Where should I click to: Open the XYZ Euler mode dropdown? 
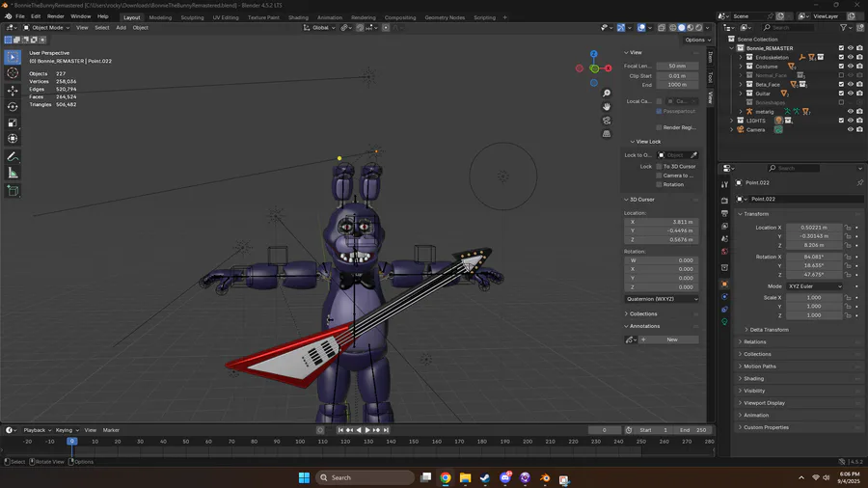click(x=814, y=286)
